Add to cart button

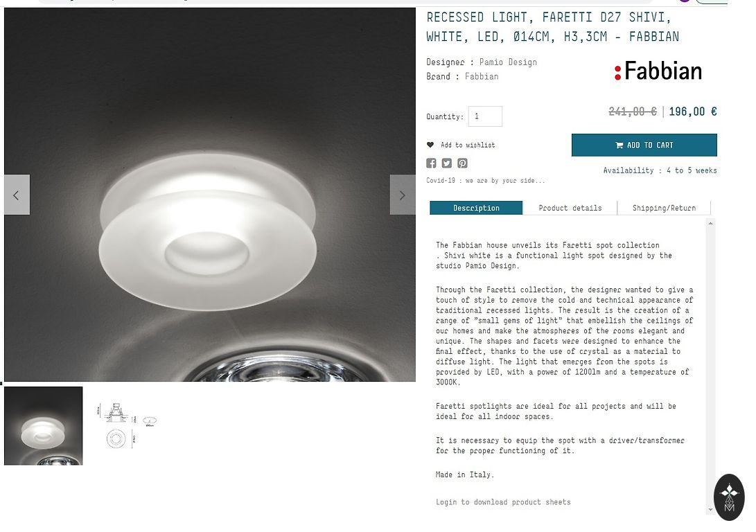[x=644, y=145]
